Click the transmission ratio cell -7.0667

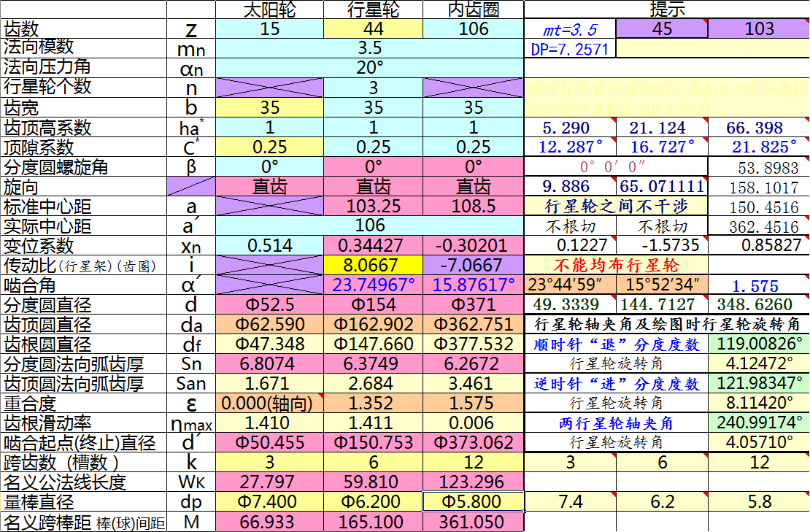pos(473,265)
